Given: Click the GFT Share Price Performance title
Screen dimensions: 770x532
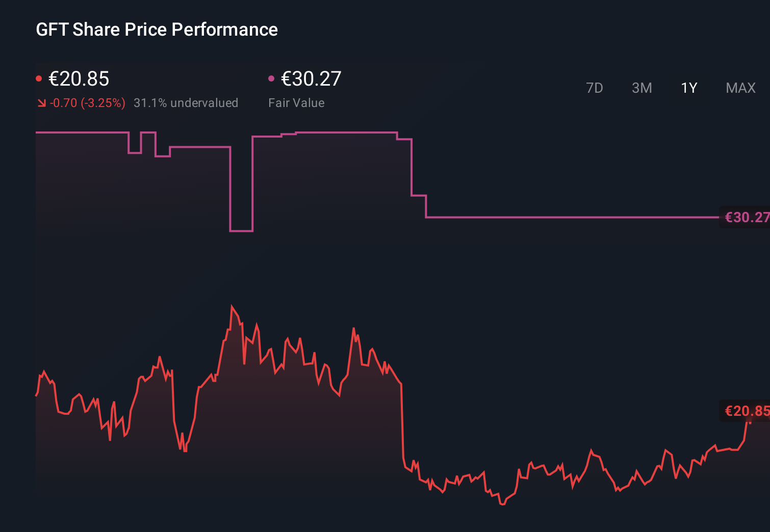Looking at the screenshot, I should click(157, 30).
